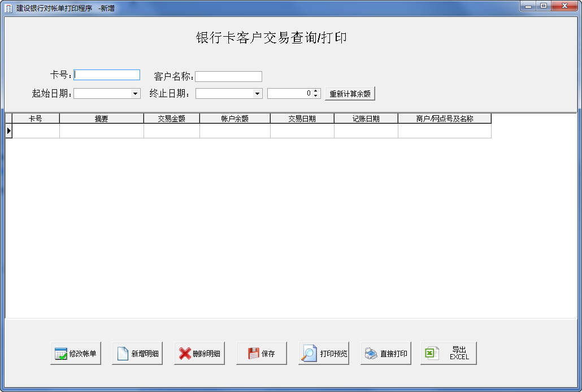This screenshot has height=392, width=582.
Task: Focus the 卡号 input field
Action: point(107,75)
